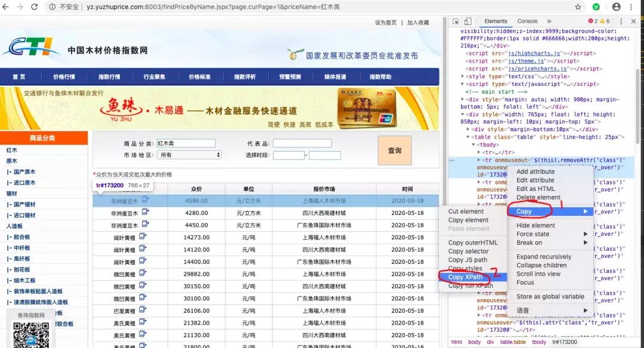Click the red error count icon

pos(590,21)
